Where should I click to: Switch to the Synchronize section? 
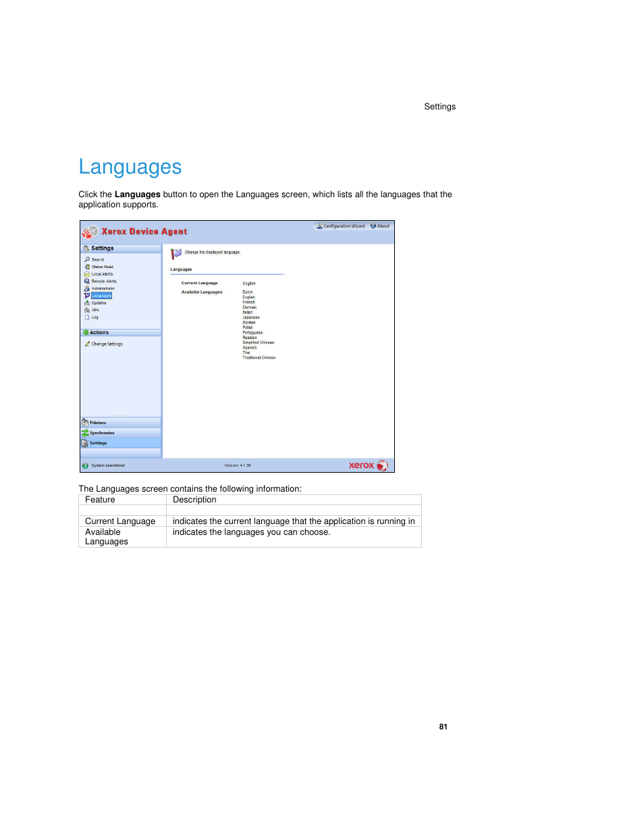pyautogui.click(x=102, y=433)
